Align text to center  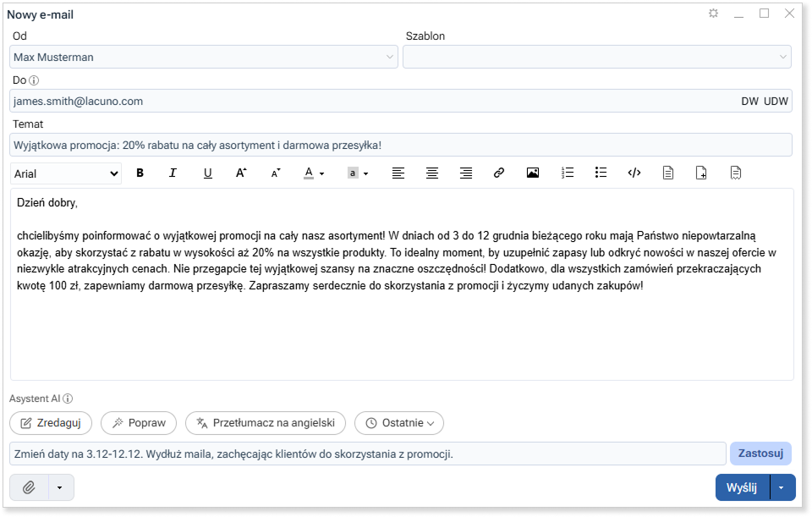pos(431,173)
